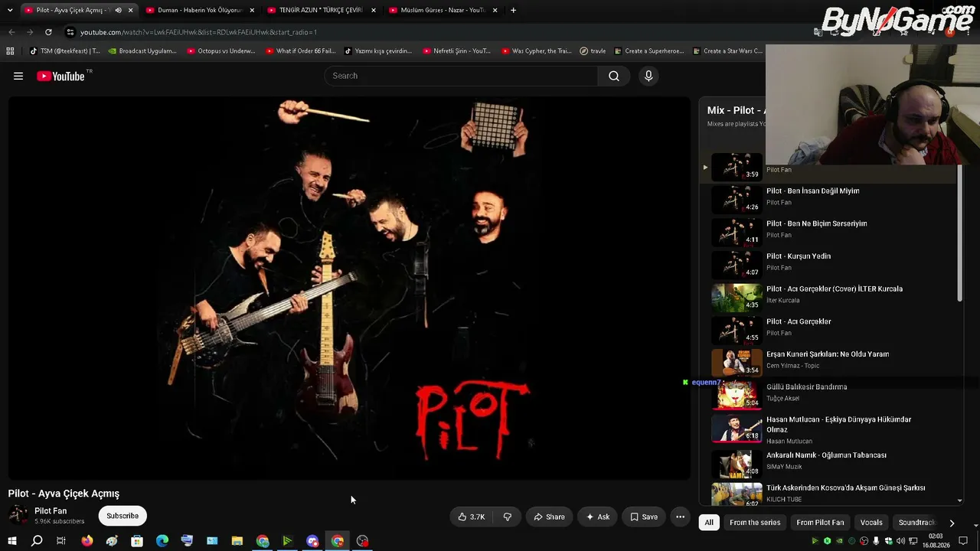Switch to the Duman - Haberin Yok Ölüyorum tab

(200, 10)
